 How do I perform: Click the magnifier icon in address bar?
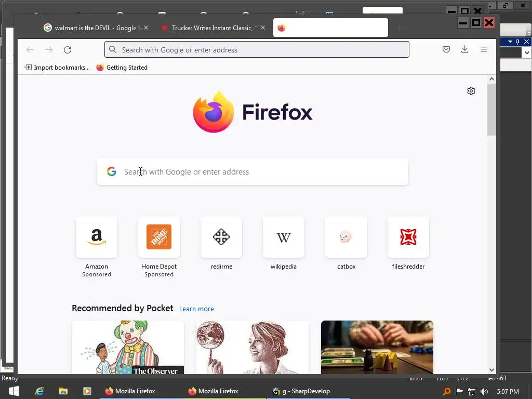tap(113, 50)
